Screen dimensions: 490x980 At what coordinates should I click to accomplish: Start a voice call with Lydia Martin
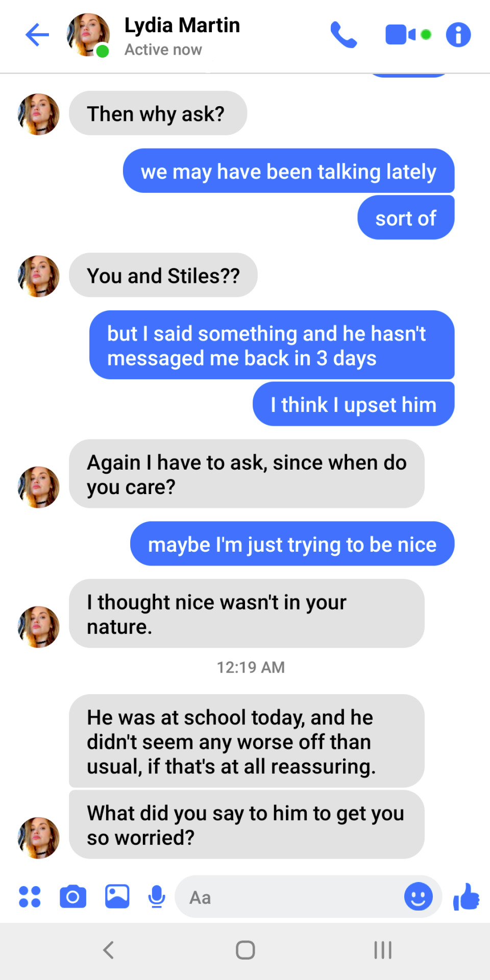[344, 35]
